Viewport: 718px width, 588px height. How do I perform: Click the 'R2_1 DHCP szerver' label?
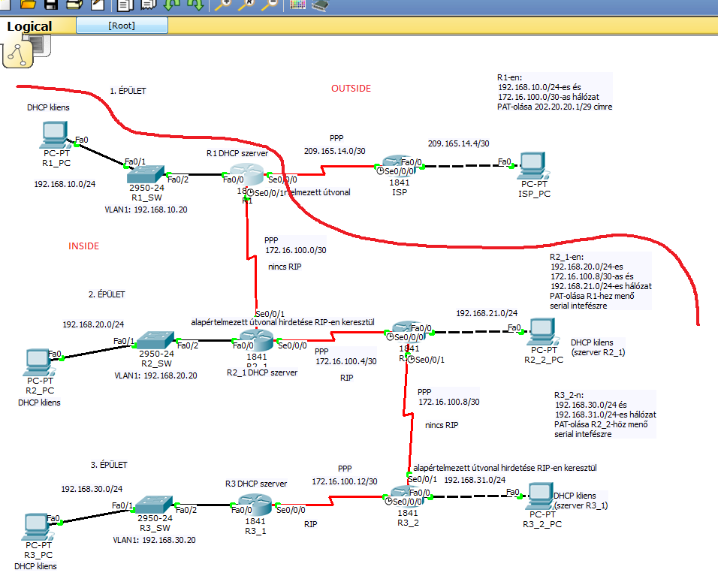coord(262,372)
